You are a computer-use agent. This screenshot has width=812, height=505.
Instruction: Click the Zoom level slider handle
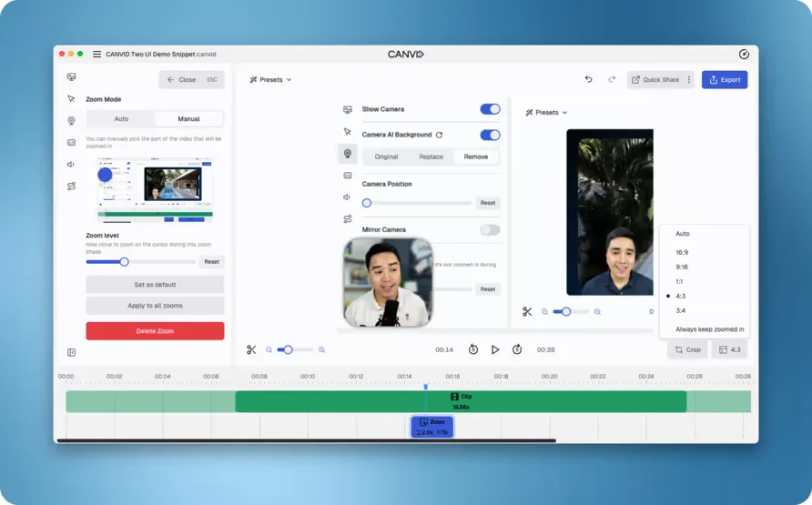click(x=125, y=262)
